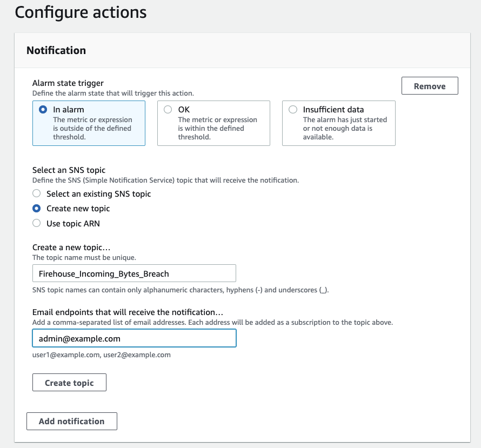
Task: Select the Create new topic radio option
Action: click(37, 208)
